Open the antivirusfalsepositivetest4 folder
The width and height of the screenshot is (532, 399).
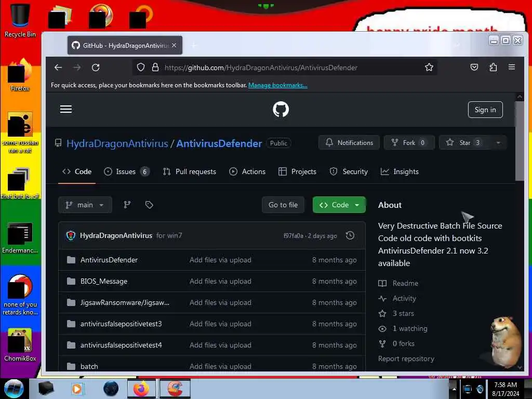(x=121, y=345)
